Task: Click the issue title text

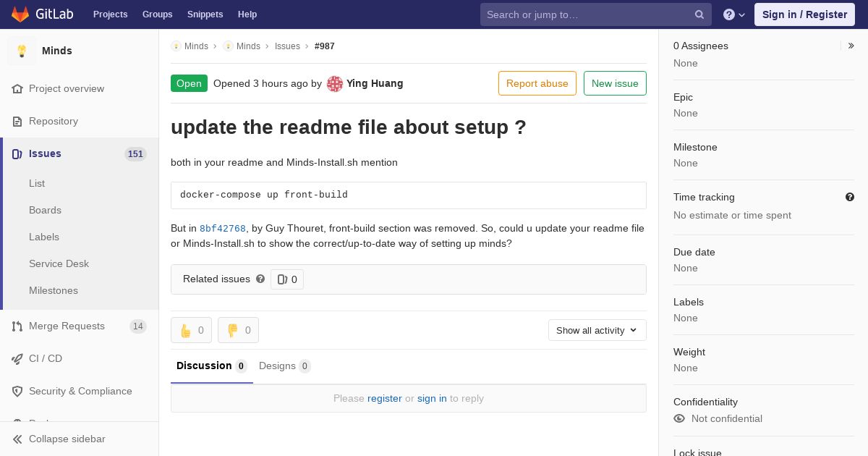Action: [x=349, y=127]
